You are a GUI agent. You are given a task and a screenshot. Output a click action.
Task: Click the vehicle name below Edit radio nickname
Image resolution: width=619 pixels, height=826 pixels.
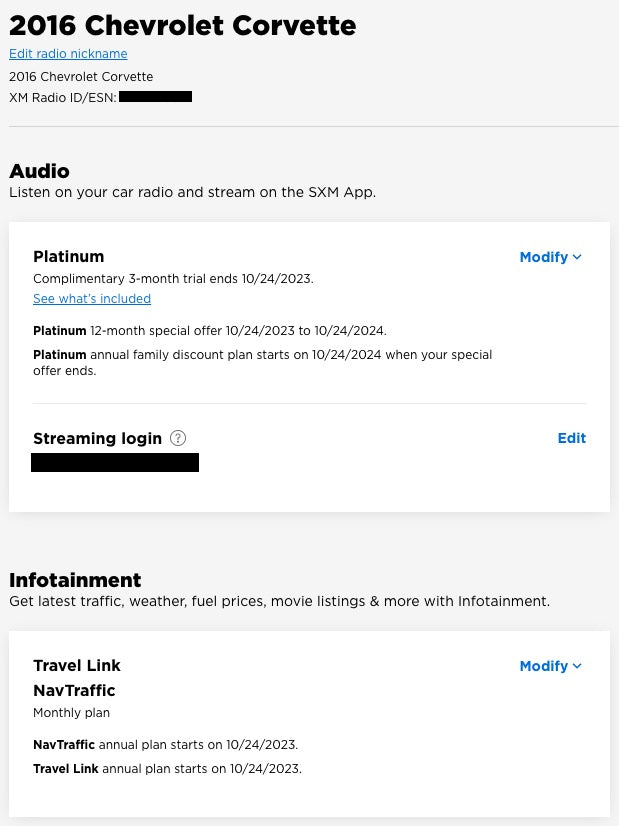coord(81,77)
